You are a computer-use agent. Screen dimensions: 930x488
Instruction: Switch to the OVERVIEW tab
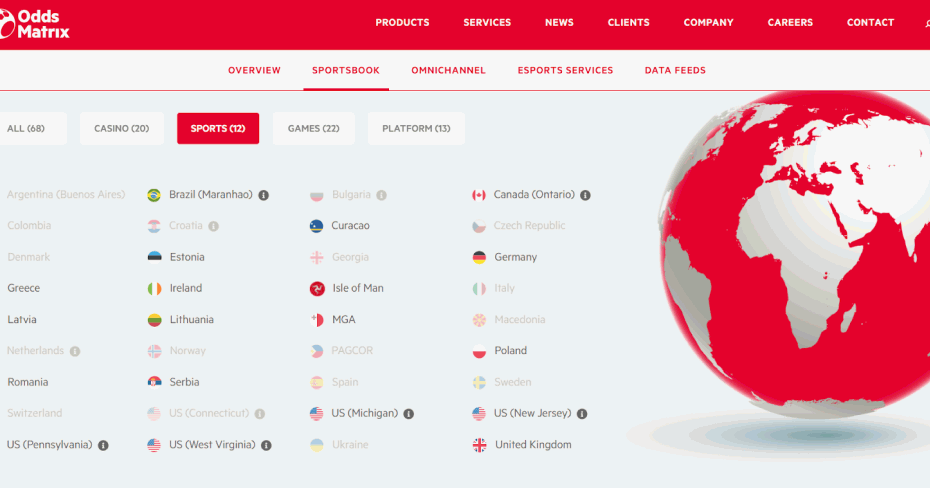pyautogui.click(x=254, y=71)
